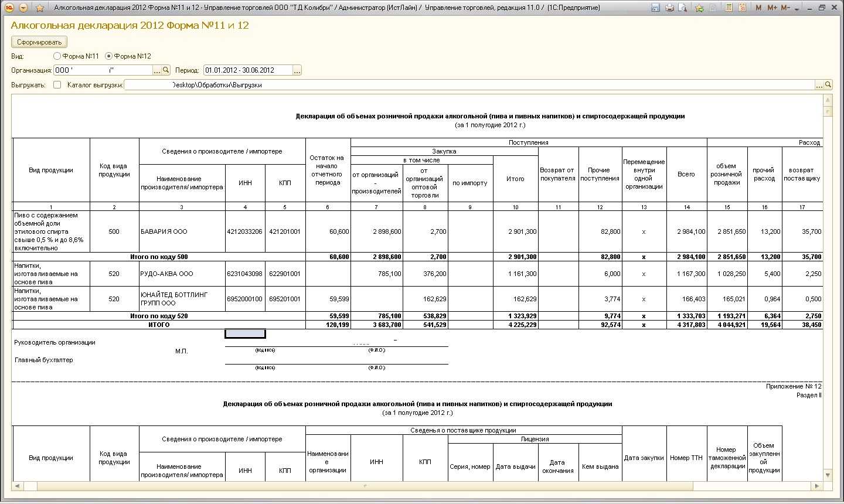Select the ЮНАЙТЕД БОТТЛИНГ ГРУПП ООО cell
Screen dimensions: 844x504
[x=182, y=299]
